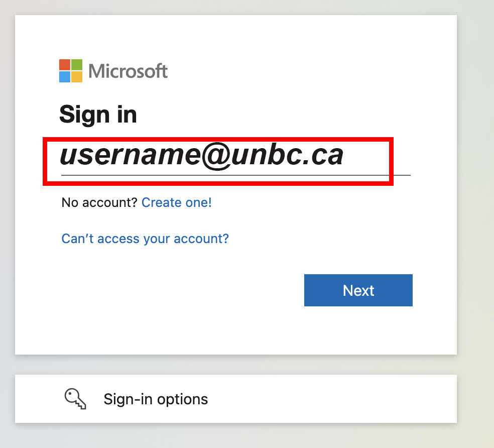The height and width of the screenshot is (448, 494).
Task: Click the key icon beside Sign-in options
Action: point(75,399)
